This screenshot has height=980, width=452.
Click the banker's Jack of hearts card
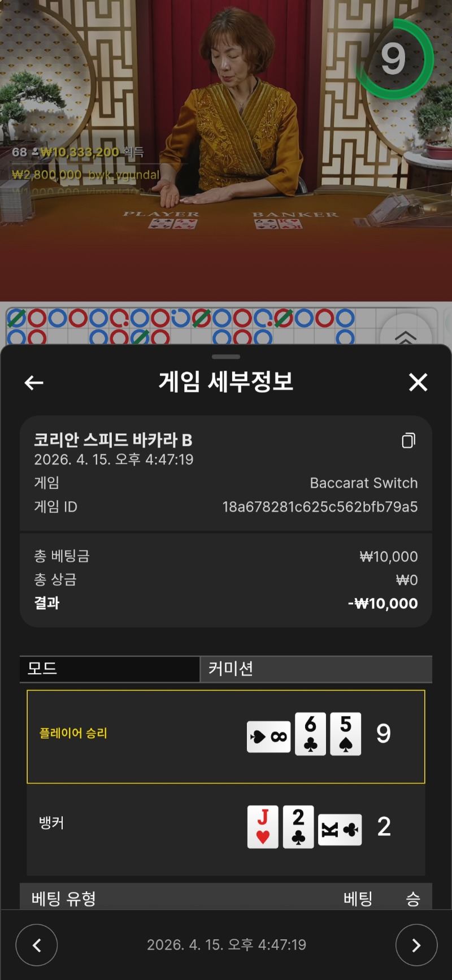263,827
